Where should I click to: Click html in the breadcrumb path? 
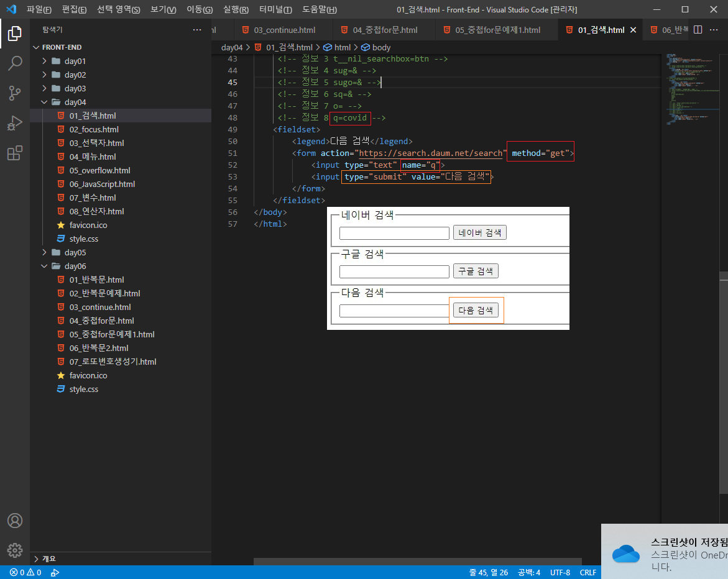[x=337, y=47]
